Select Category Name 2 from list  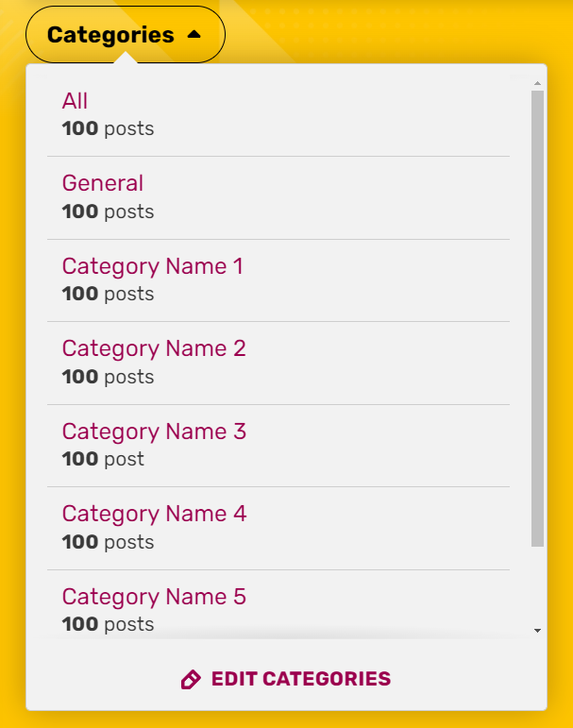(154, 348)
